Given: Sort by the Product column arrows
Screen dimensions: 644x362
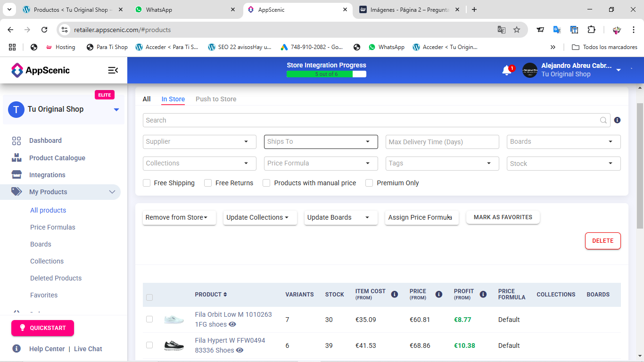Looking at the screenshot, I should 225,295.
